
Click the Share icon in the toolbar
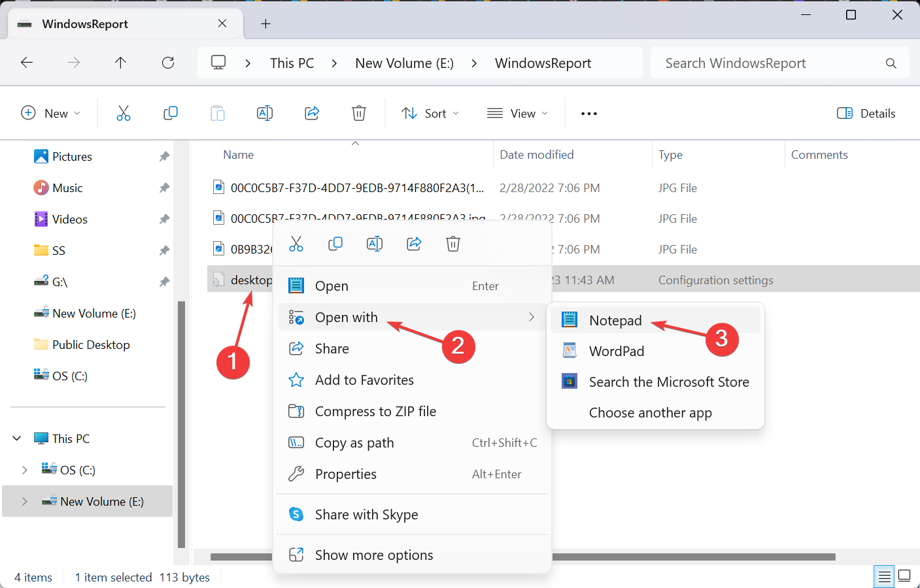click(x=312, y=113)
